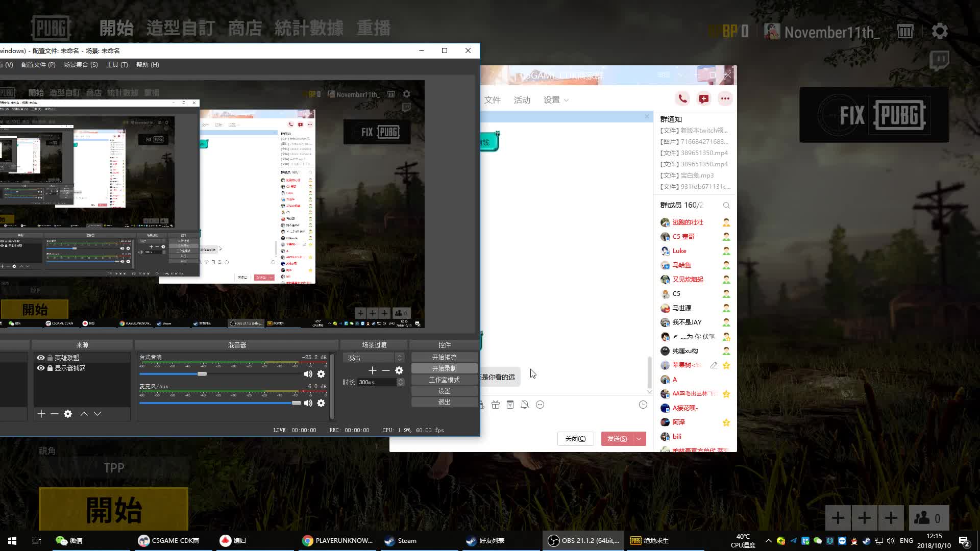
Task: Open the 淡出 transition dropdown
Action: [x=374, y=358]
